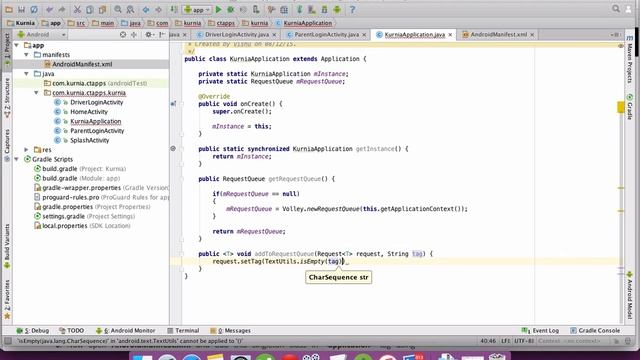Click the Make Project icon
This screenshot has height=360, width=640.
[x=174, y=9]
